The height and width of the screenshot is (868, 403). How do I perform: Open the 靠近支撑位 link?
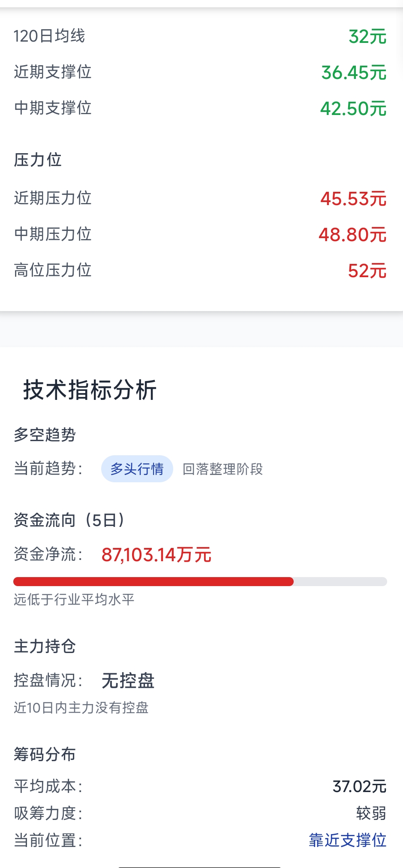[x=347, y=840]
